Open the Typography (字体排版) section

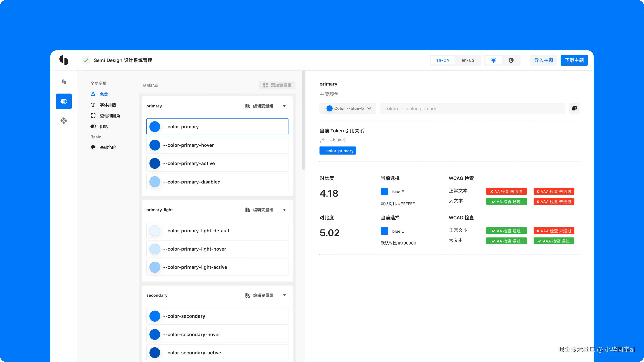pos(108,105)
